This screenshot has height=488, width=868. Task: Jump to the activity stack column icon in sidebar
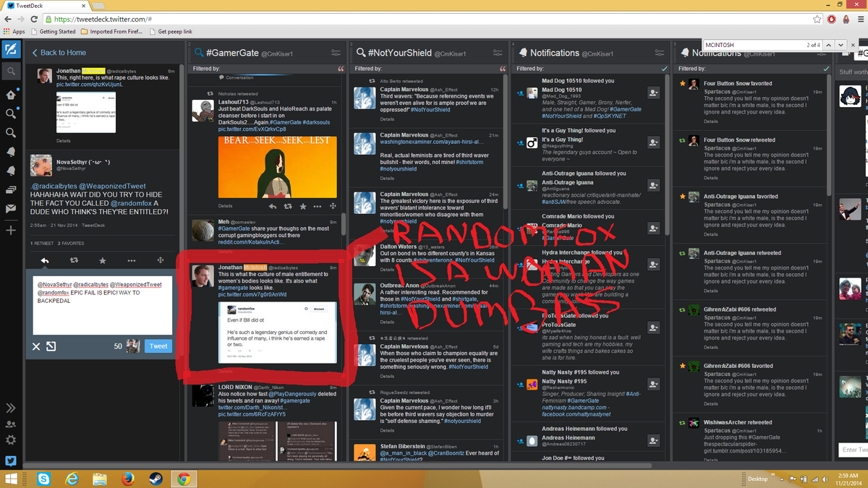pyautogui.click(x=11, y=190)
